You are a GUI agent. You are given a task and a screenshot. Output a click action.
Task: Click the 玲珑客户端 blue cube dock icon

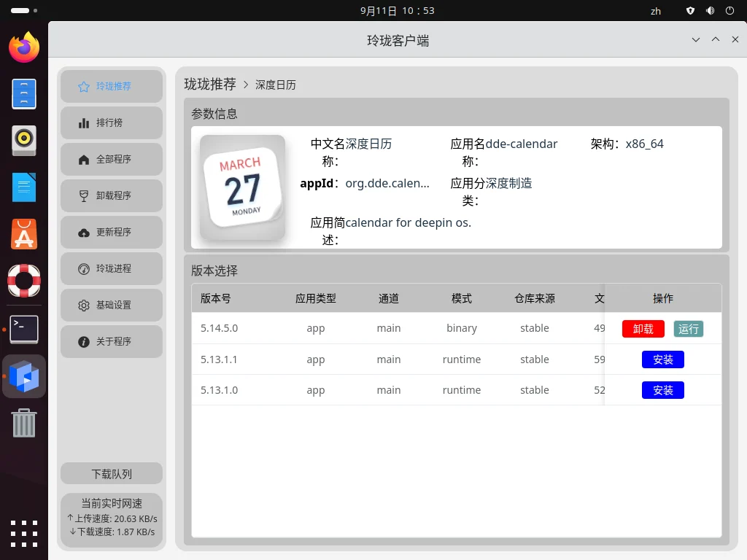24,376
